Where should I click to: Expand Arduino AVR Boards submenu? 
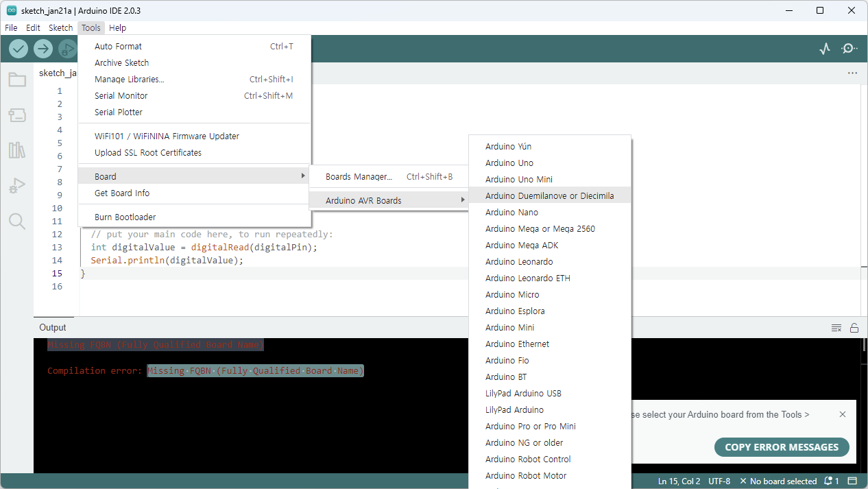[x=389, y=201]
